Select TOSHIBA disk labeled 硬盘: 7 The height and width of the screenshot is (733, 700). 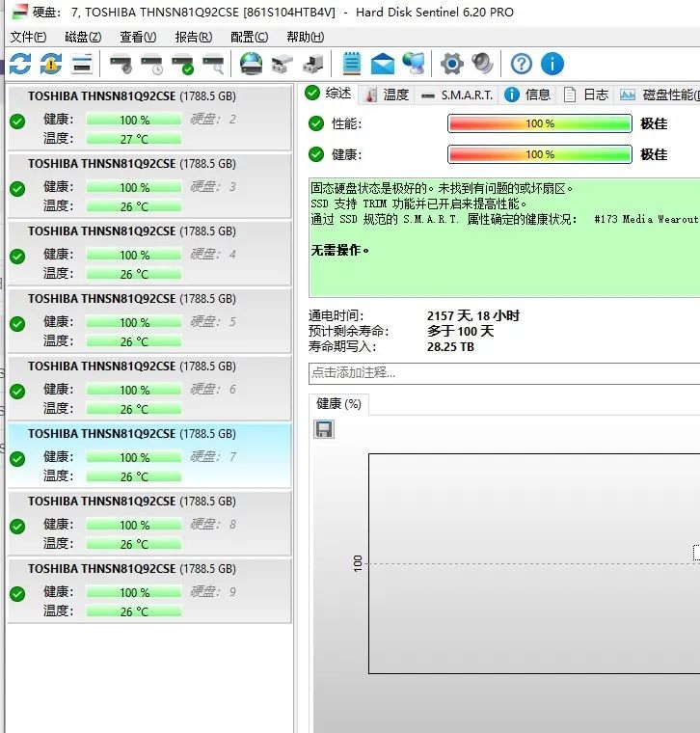149,455
